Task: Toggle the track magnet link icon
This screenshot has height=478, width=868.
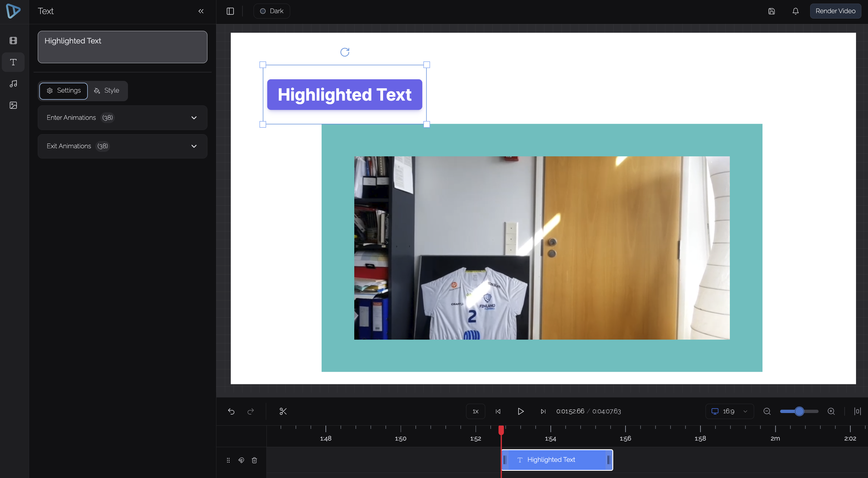Action: (241, 460)
